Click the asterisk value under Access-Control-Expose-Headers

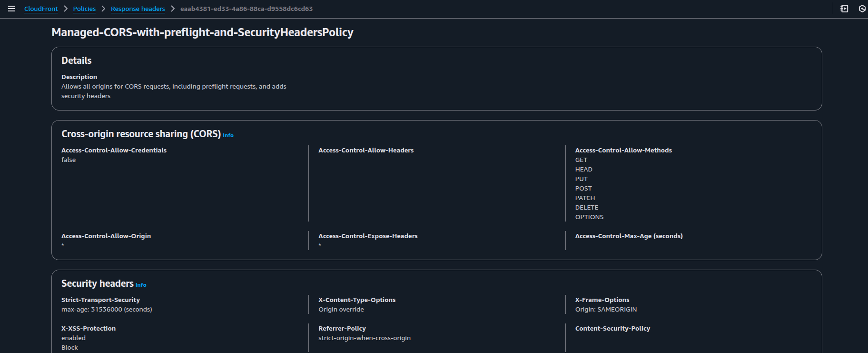tap(320, 245)
